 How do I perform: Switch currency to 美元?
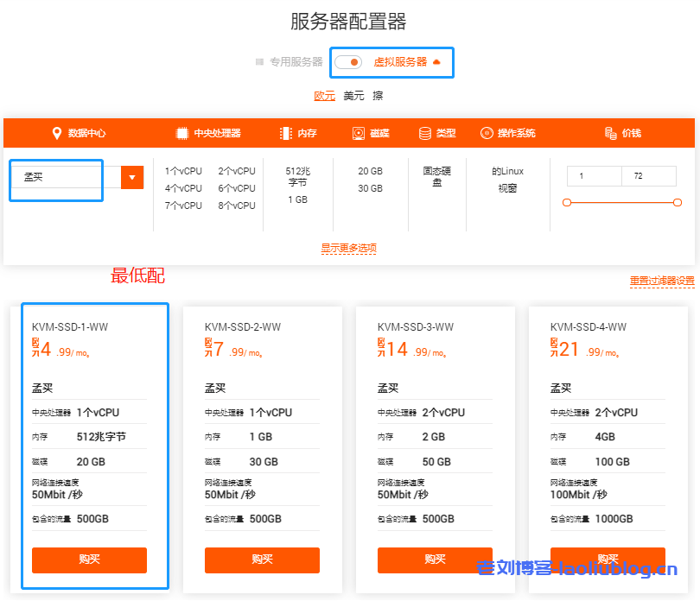[353, 96]
